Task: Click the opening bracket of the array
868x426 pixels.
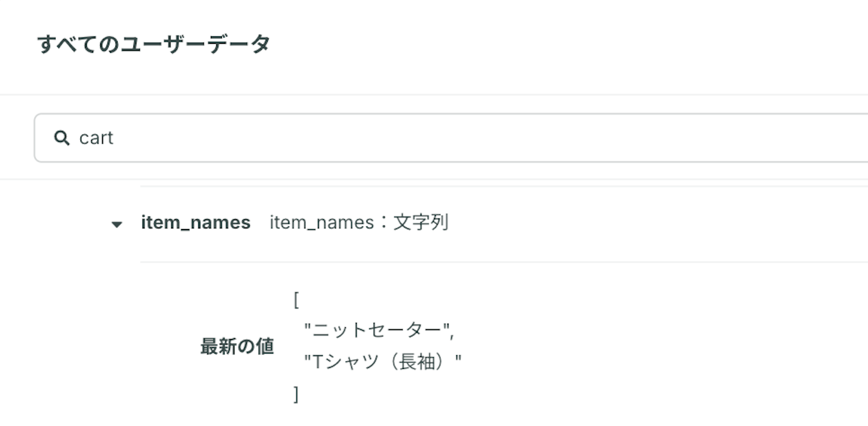Action: point(296,300)
